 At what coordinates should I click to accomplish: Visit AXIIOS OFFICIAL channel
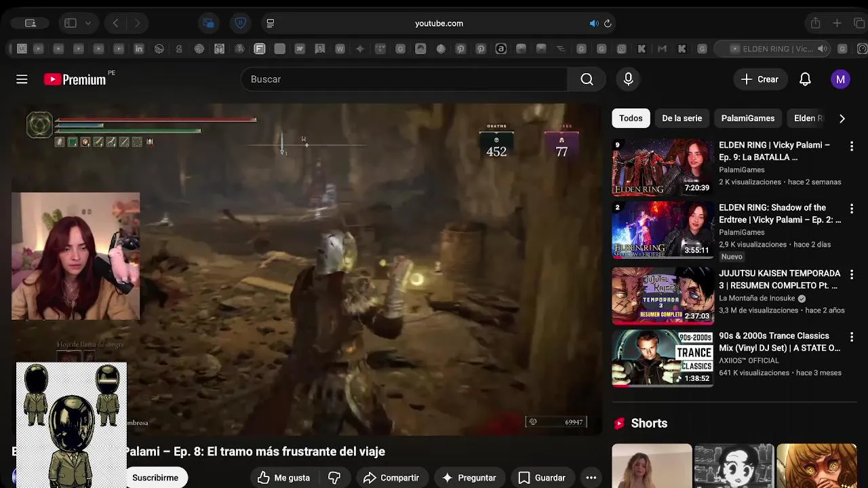pos(749,361)
